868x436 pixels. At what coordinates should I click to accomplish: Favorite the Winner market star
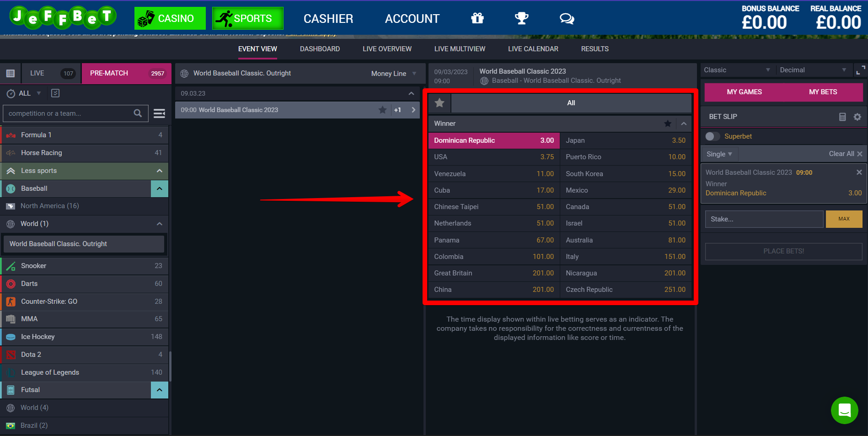click(x=668, y=124)
